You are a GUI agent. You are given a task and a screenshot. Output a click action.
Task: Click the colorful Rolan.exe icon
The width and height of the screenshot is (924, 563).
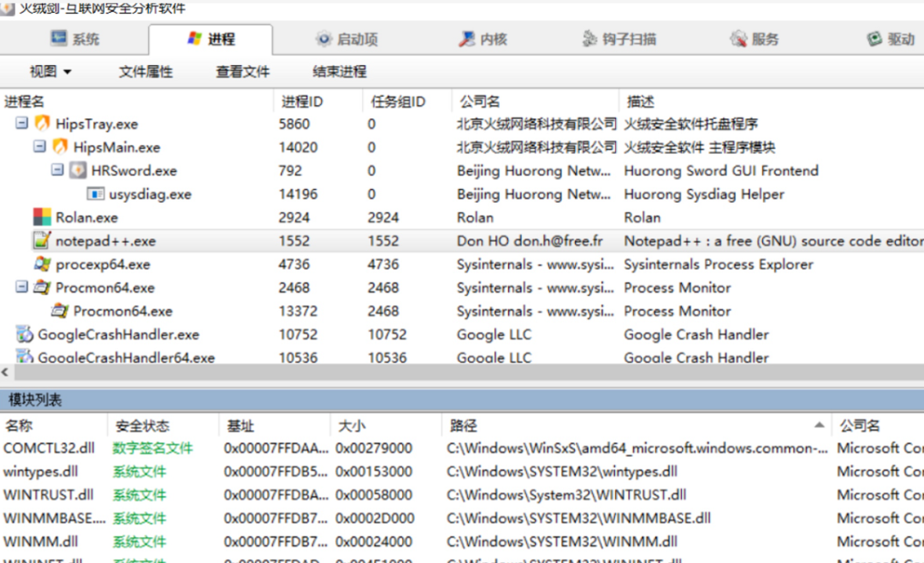coord(42,217)
